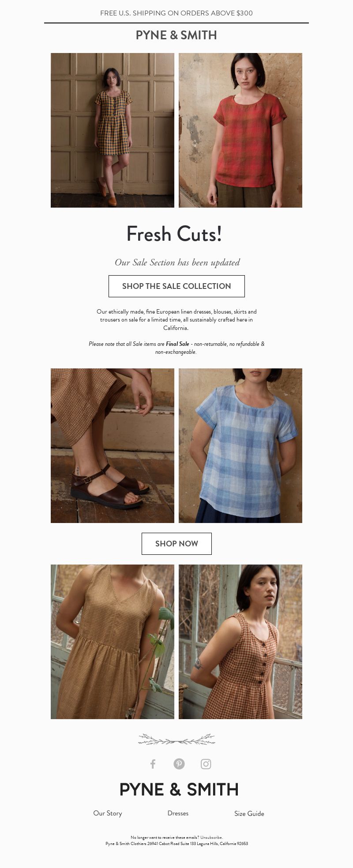Image resolution: width=353 pixels, height=868 pixels.
Task: Open the Facebook icon link
Action: [153, 764]
